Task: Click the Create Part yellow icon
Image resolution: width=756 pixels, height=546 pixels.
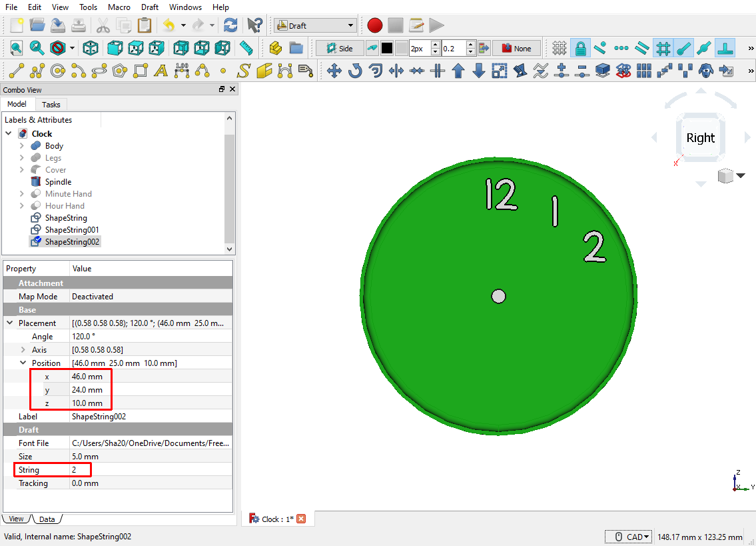Action: coord(275,48)
